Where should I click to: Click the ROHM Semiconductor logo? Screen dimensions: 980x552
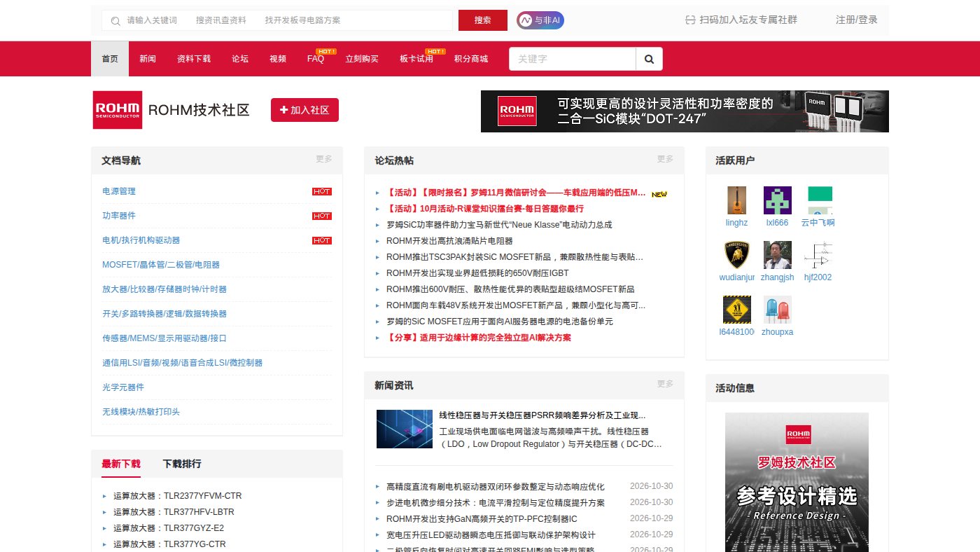click(118, 110)
